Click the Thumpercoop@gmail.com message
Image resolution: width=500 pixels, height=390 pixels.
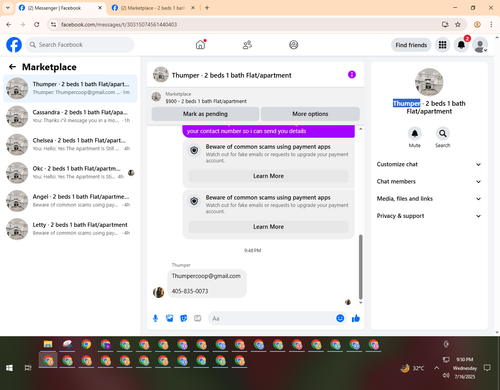click(206, 276)
